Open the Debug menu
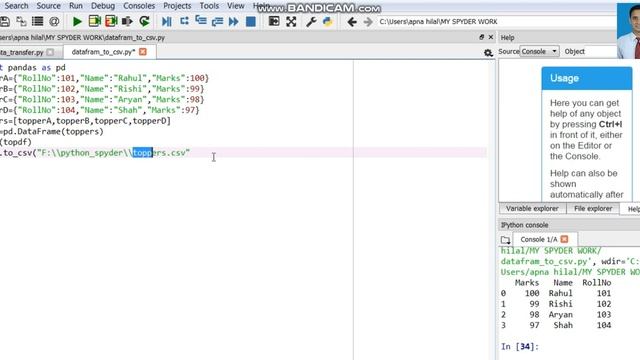Screen dimensions: 640x360 coord(102,6)
